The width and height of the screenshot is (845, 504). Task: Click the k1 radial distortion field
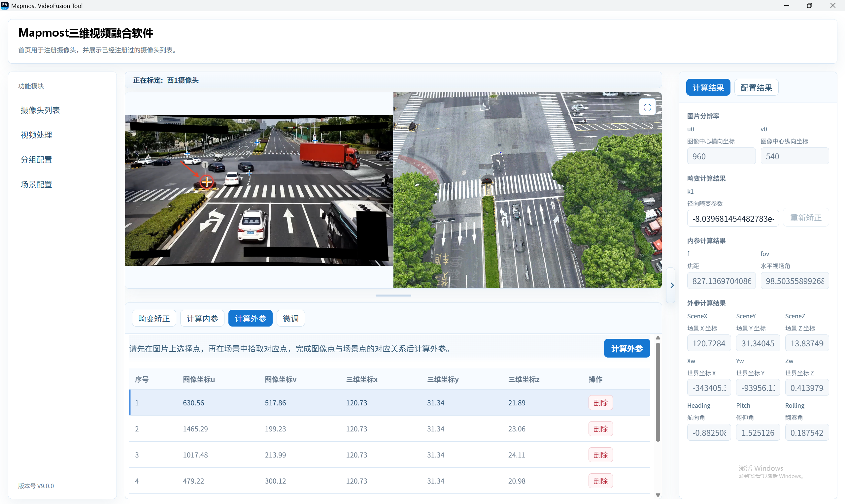click(733, 218)
